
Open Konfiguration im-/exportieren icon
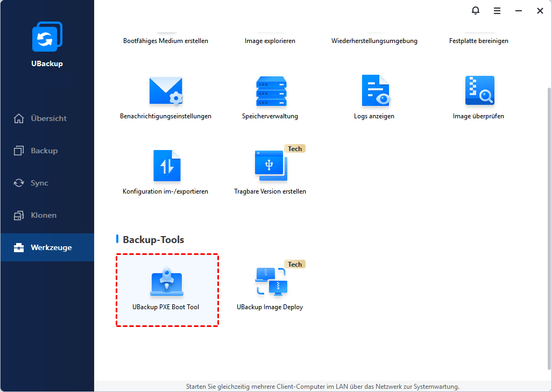(x=166, y=166)
